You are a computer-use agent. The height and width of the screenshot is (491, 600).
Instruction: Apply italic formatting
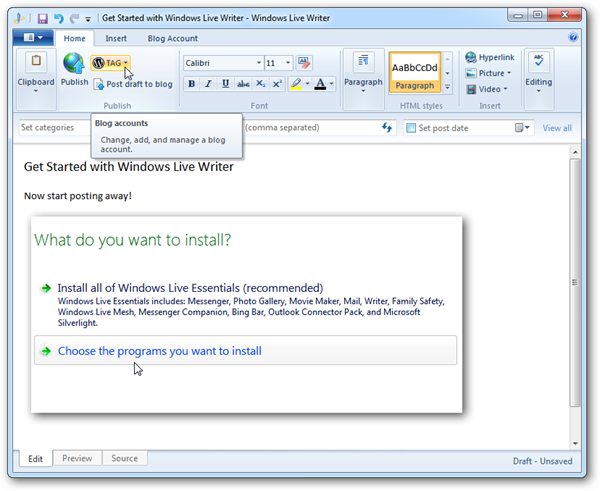coord(209,84)
